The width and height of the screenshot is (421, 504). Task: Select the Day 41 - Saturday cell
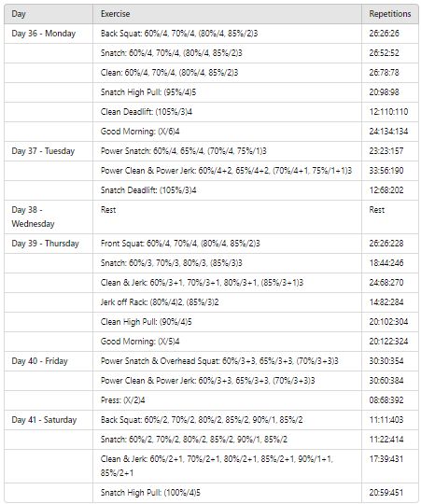(x=49, y=420)
